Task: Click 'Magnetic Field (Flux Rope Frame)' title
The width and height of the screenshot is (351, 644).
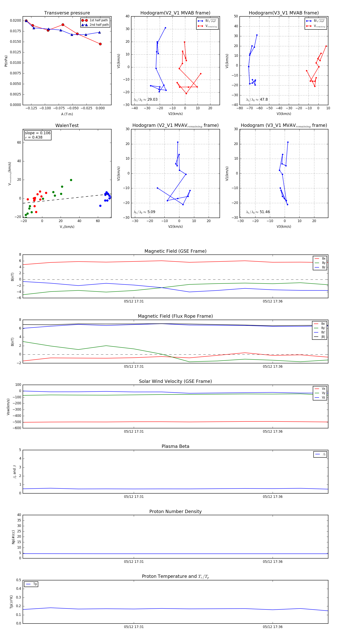Action: (175, 316)
